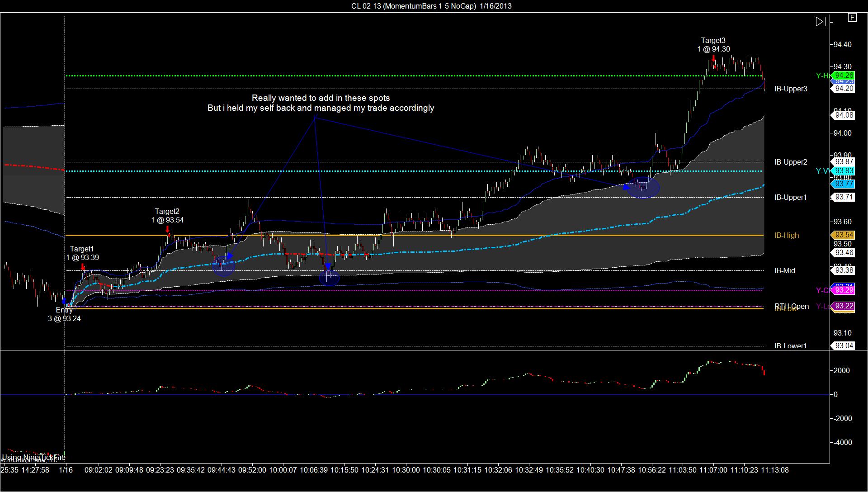The width and height of the screenshot is (868, 492).
Task: Select the 'Really wanted to add in these spots' note
Action: click(321, 98)
